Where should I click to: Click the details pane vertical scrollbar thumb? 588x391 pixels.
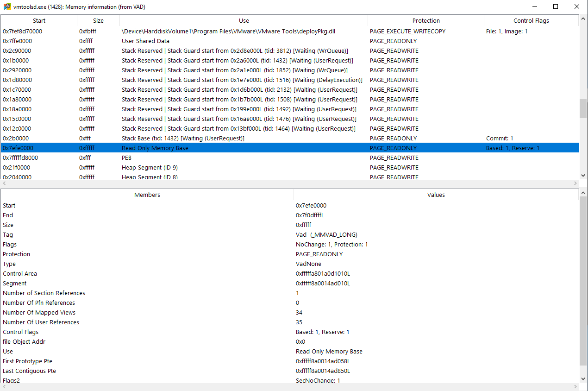(x=583, y=281)
